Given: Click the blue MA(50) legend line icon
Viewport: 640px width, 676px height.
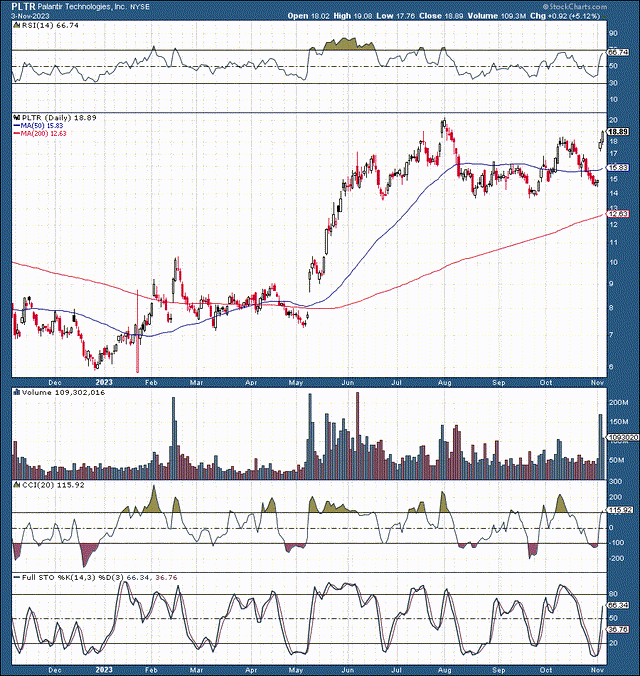Looking at the screenshot, I should click(x=14, y=124).
